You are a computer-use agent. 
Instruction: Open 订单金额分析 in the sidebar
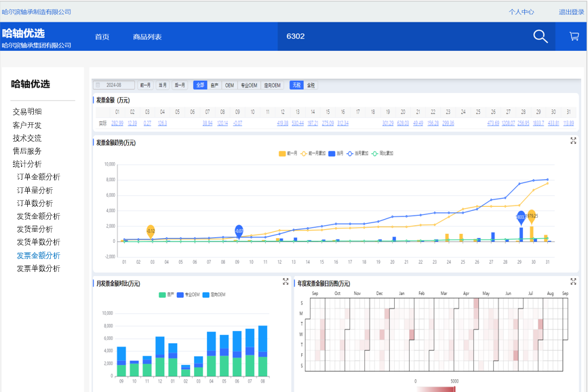[38, 177]
